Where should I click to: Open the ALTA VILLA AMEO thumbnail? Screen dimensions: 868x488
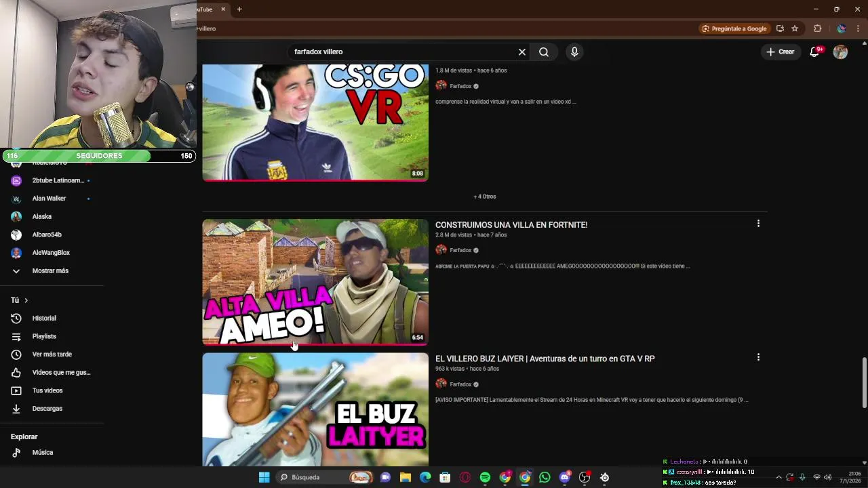tap(315, 282)
